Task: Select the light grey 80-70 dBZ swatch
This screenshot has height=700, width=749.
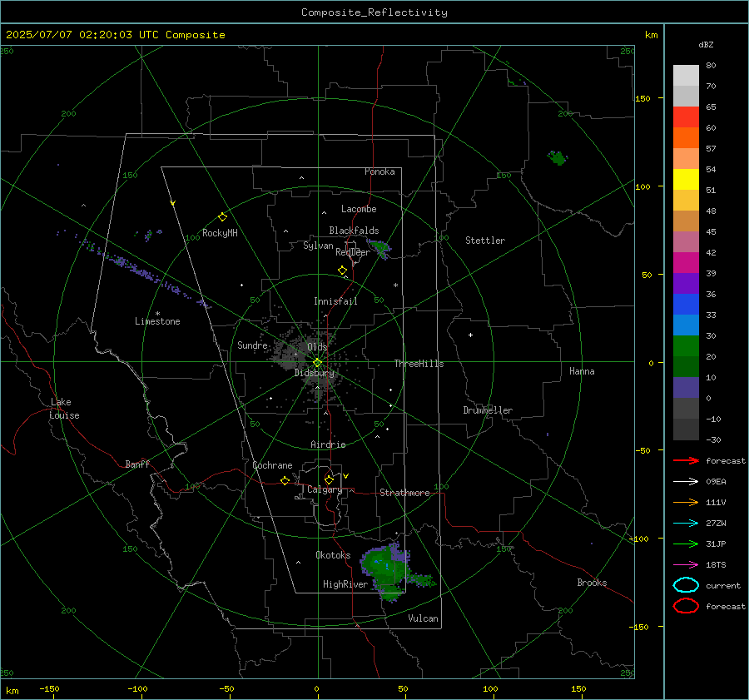Action: [x=686, y=75]
